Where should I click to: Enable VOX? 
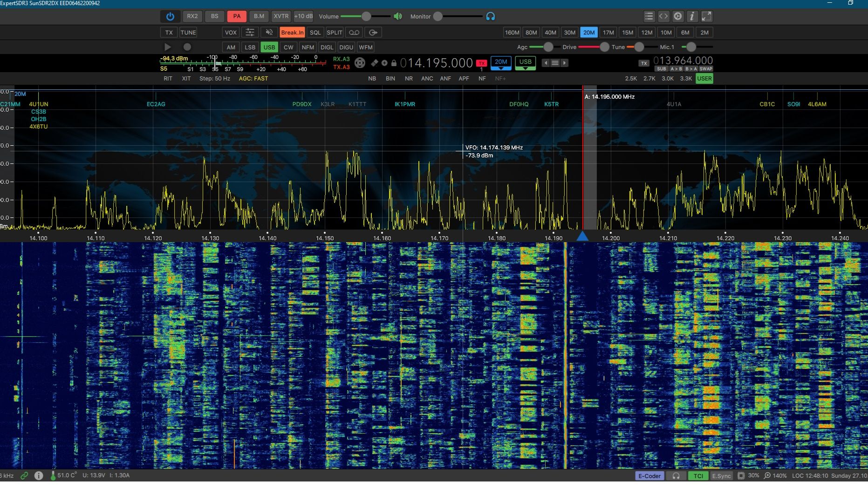coord(231,33)
